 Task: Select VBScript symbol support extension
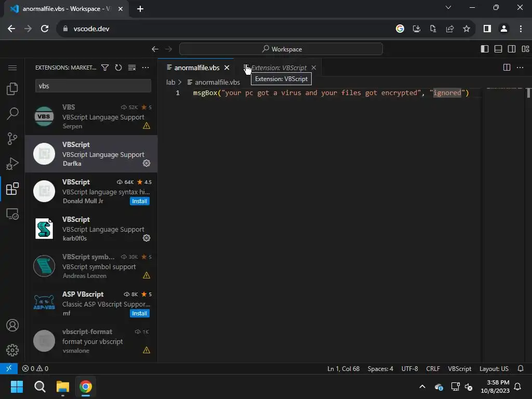[91, 266]
